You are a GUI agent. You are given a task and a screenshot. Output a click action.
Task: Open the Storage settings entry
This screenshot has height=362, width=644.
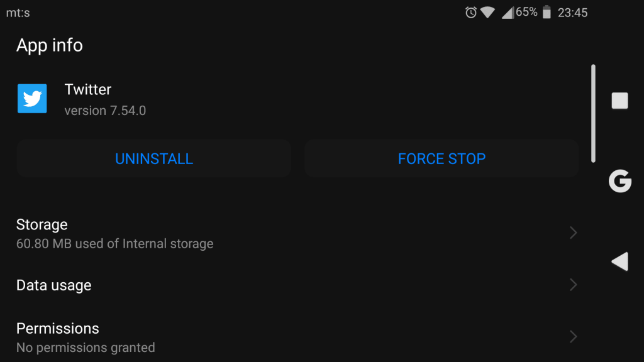[297, 234]
